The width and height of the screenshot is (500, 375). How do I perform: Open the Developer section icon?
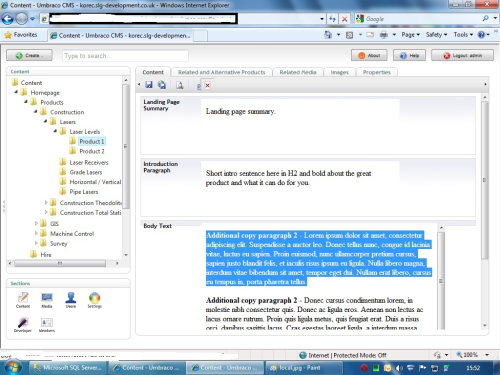coord(23,325)
